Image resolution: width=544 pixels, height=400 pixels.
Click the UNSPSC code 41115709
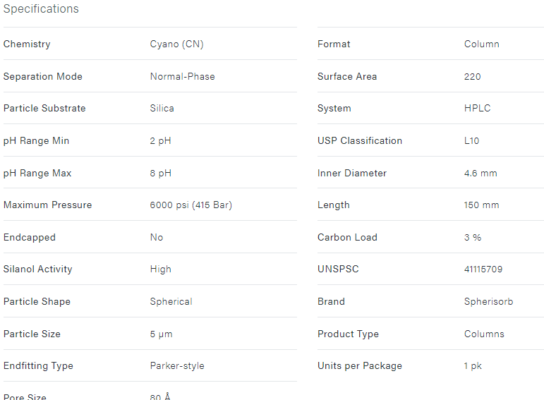(483, 269)
